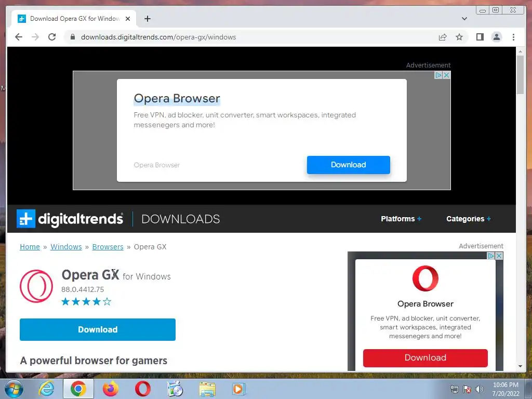Close the Download Opera GX tab
This screenshot has height=399, width=532.
click(128, 19)
